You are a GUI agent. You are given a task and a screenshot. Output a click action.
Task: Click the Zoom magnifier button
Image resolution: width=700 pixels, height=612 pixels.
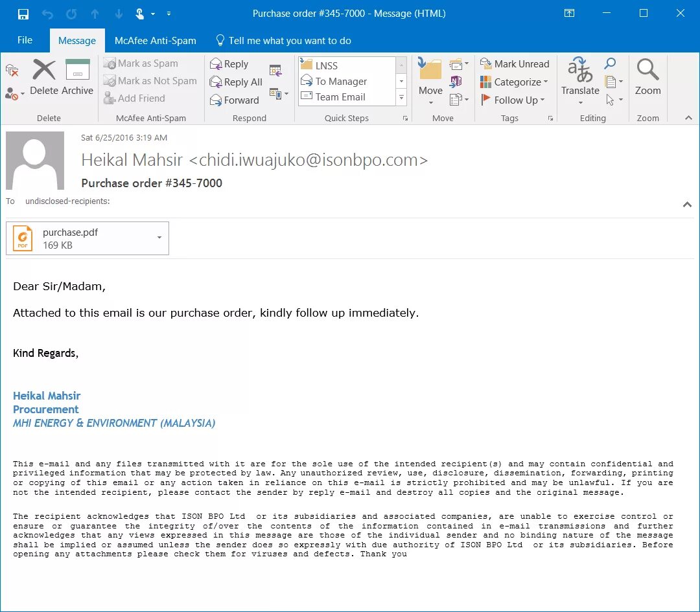(647, 78)
